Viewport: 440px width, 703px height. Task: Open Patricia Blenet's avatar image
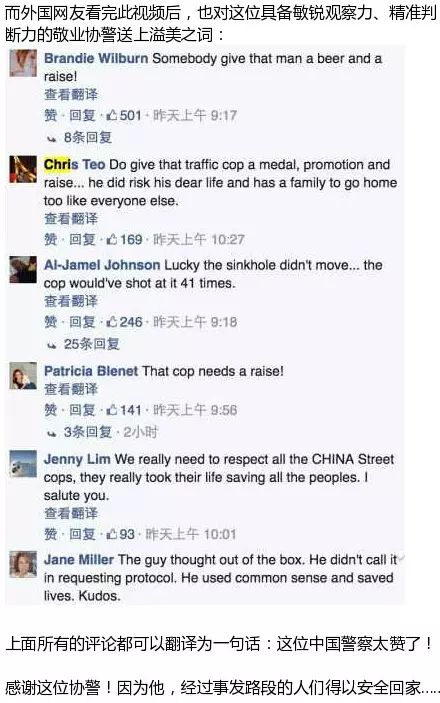(x=23, y=376)
